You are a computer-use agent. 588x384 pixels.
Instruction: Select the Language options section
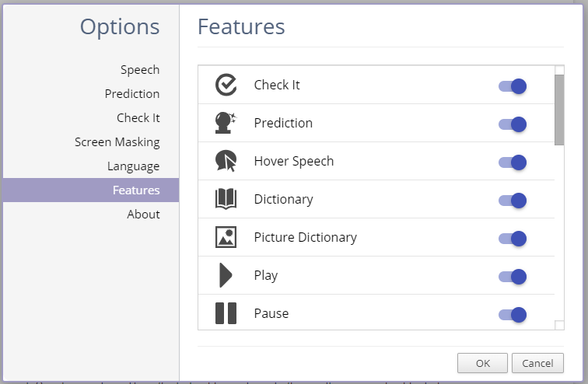tap(134, 166)
